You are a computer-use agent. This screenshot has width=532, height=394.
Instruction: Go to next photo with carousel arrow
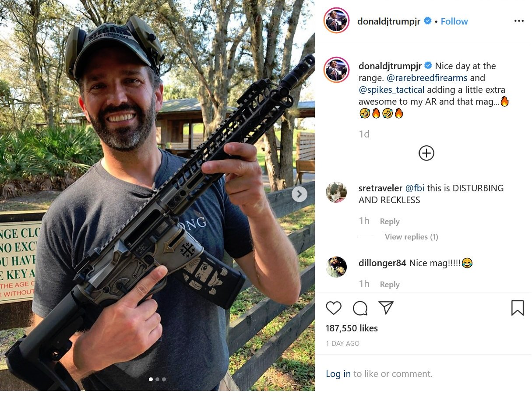point(299,194)
